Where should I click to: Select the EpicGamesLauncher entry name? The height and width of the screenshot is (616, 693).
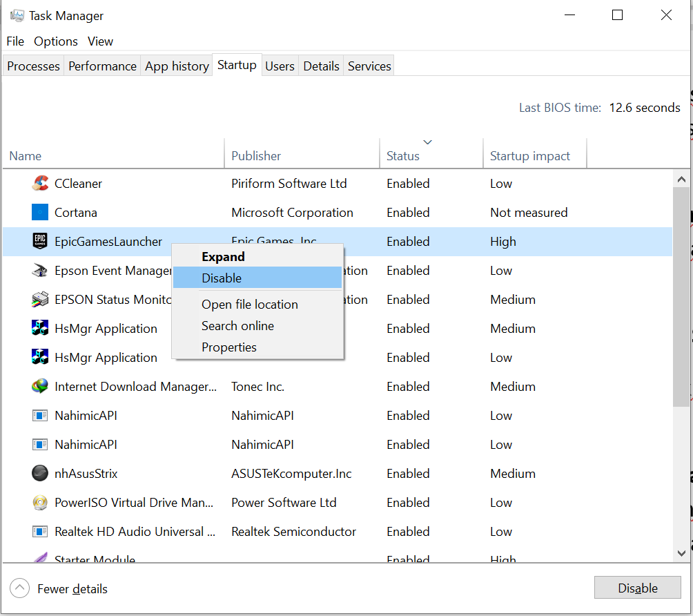click(108, 242)
